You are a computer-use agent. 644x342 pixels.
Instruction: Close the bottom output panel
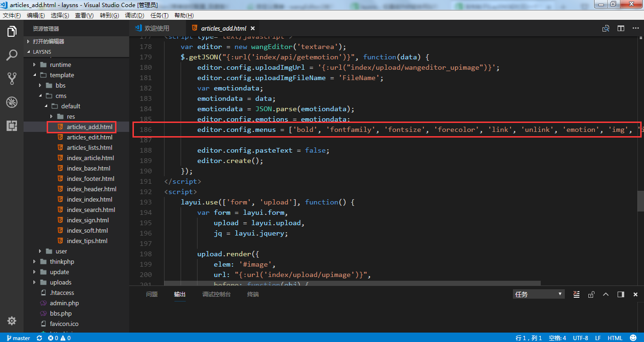tap(636, 294)
